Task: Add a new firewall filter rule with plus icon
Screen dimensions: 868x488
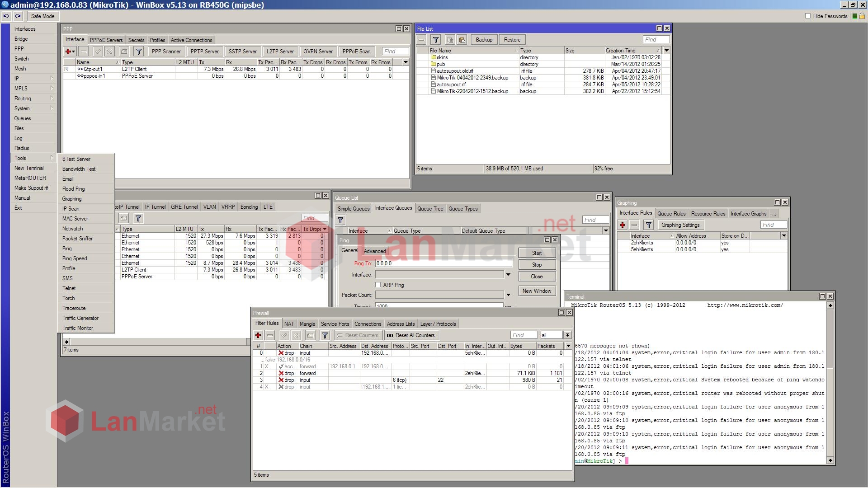Action: 258,335
